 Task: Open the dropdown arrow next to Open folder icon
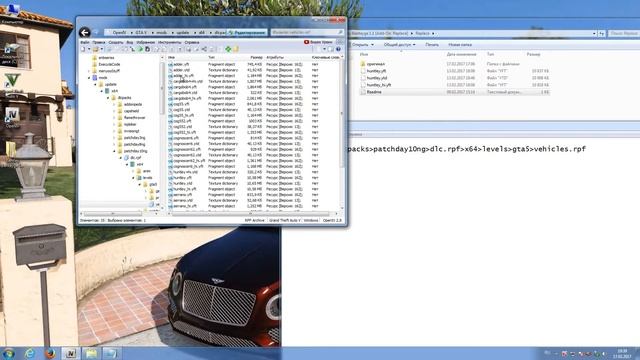coord(102,49)
